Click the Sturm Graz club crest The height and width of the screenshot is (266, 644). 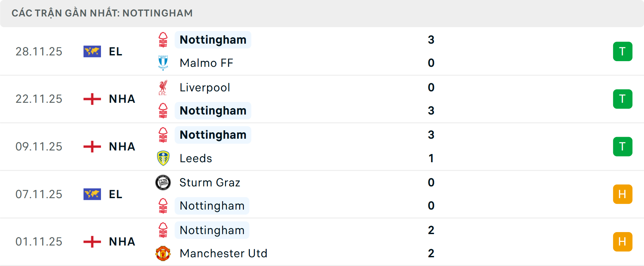pyautogui.click(x=163, y=182)
